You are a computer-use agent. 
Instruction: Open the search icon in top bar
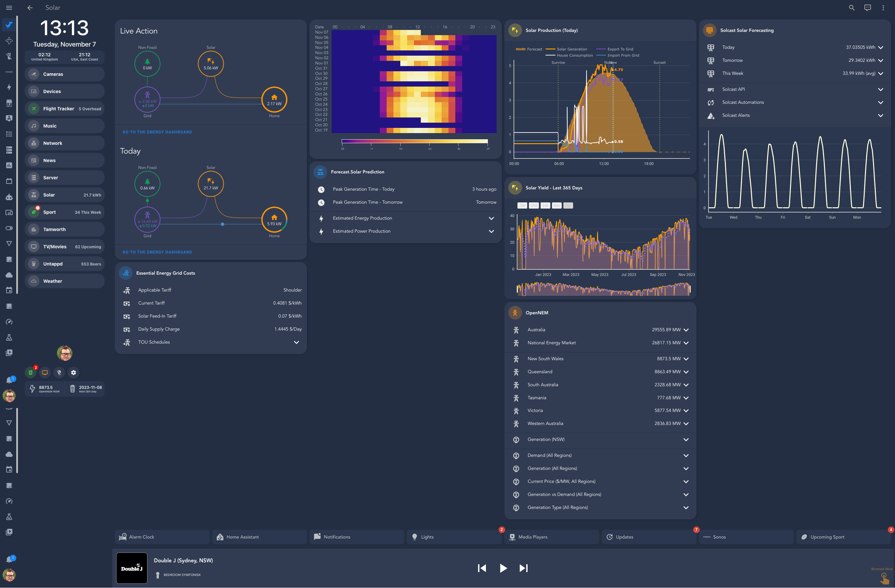851,7
